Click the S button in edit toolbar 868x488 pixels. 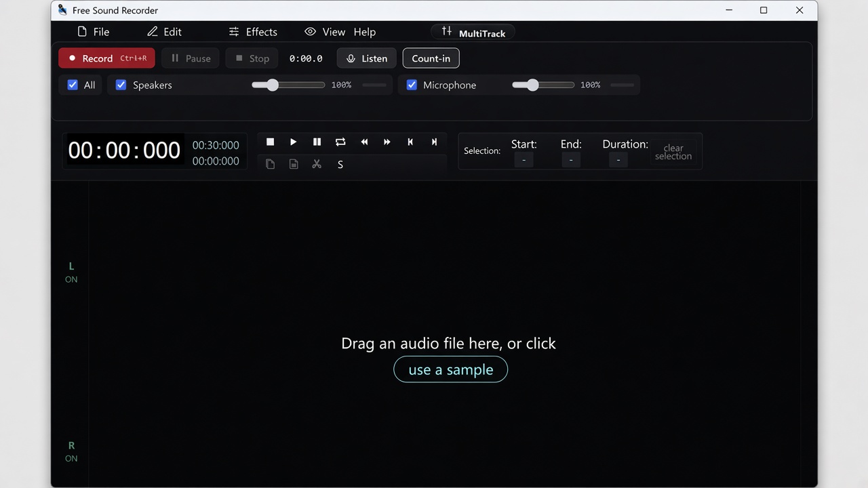340,165
